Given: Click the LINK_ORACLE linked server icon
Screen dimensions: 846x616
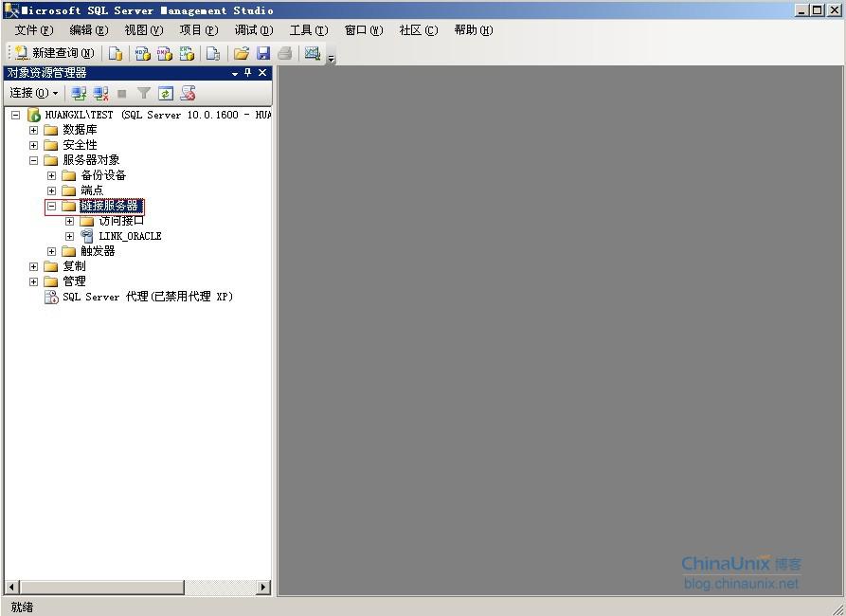Looking at the screenshot, I should pos(87,236).
